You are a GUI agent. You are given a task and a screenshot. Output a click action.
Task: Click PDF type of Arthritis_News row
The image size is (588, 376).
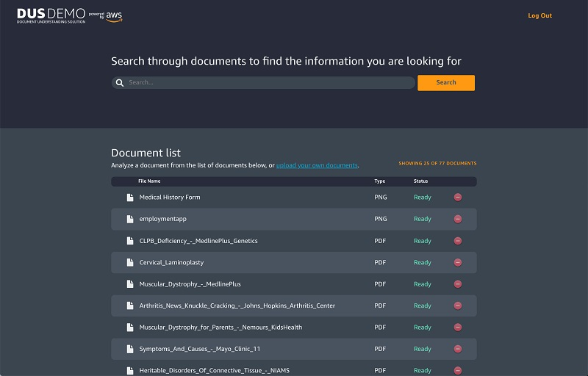point(380,305)
